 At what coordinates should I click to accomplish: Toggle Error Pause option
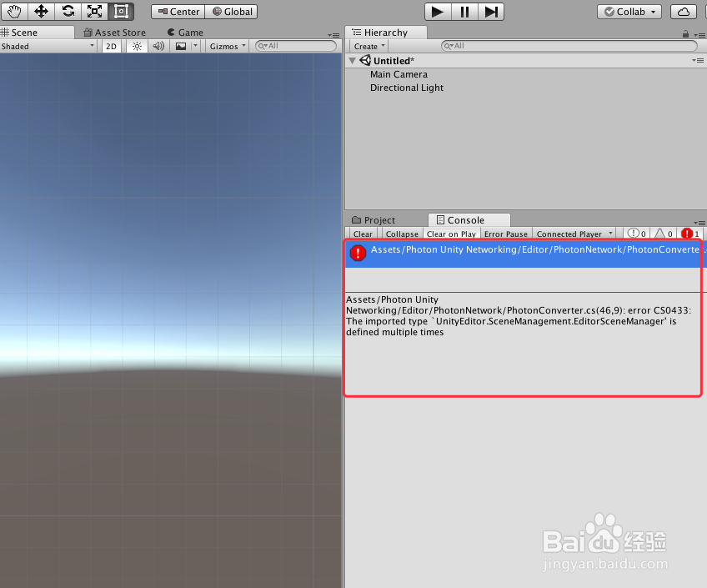[x=506, y=234]
